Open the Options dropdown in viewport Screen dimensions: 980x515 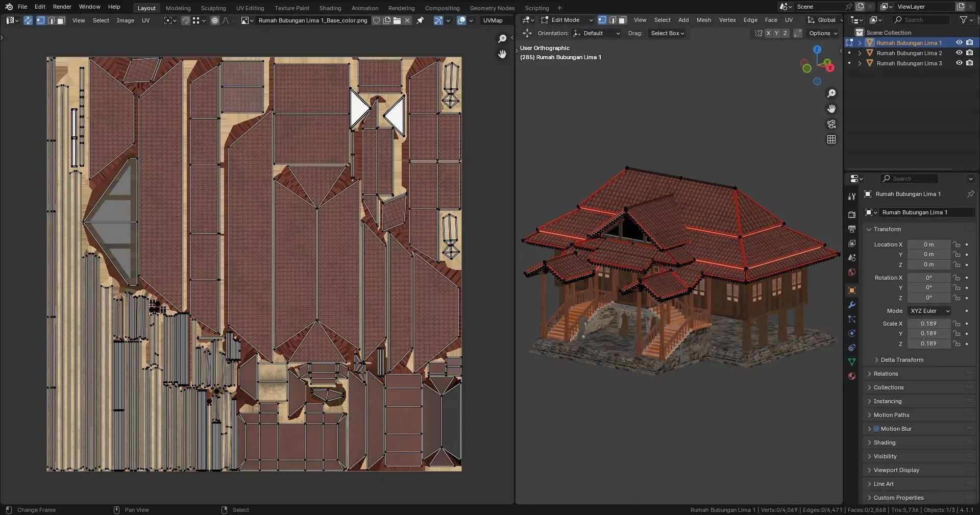[x=823, y=33]
